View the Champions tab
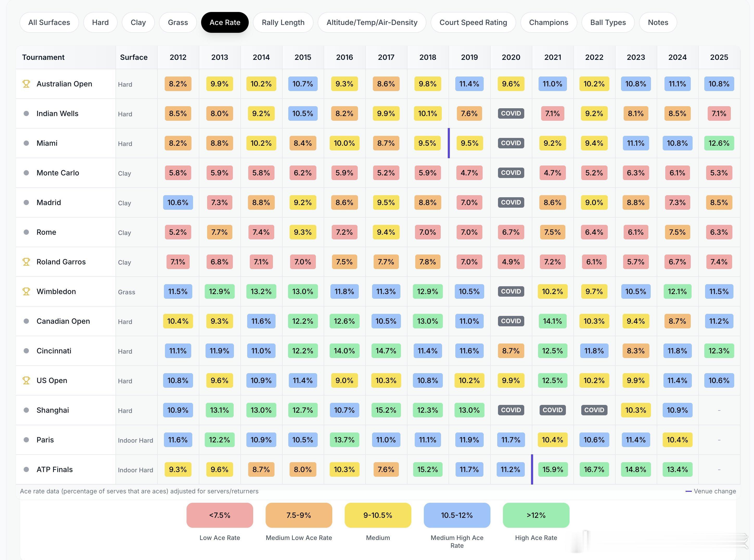 coord(549,22)
